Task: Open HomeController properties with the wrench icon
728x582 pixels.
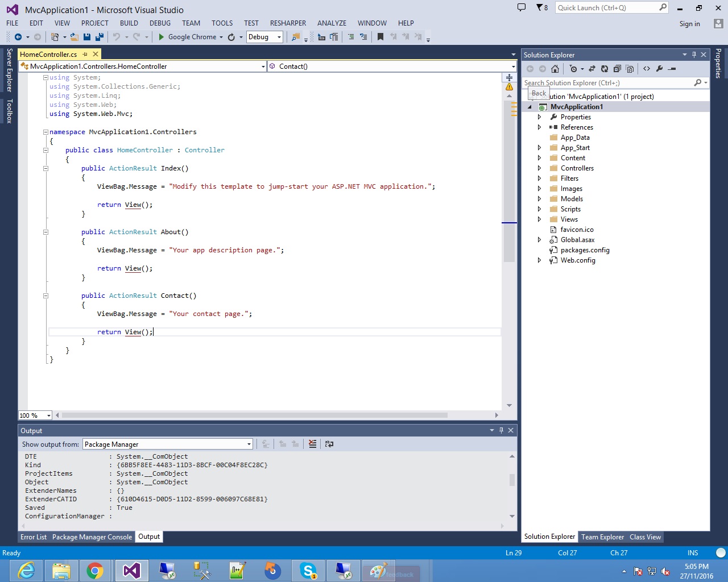Action: point(660,69)
